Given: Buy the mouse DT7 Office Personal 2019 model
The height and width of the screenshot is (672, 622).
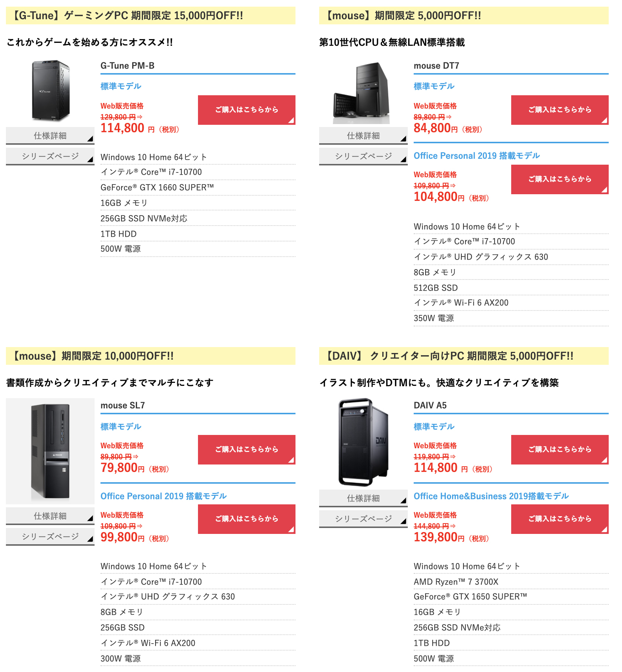Looking at the screenshot, I should pos(560,179).
